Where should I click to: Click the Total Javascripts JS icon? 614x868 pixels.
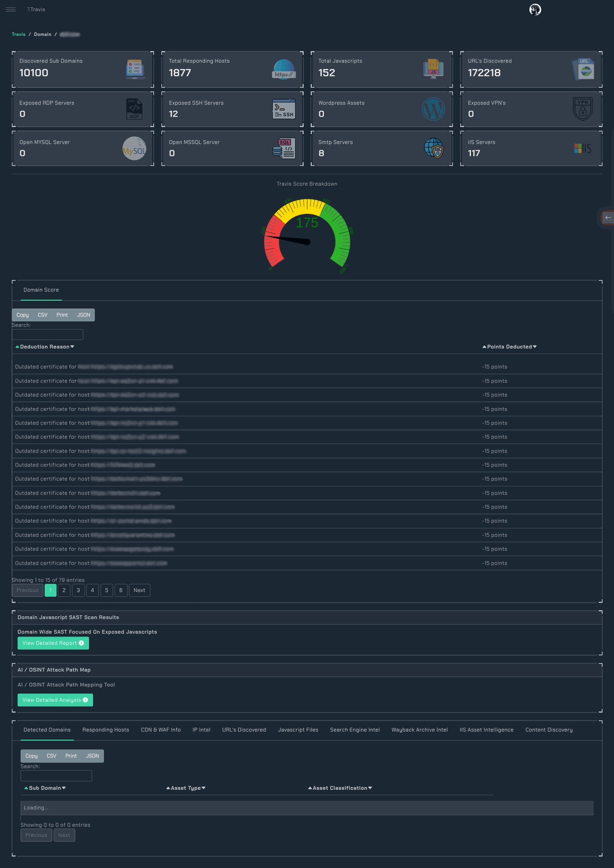tap(433, 69)
